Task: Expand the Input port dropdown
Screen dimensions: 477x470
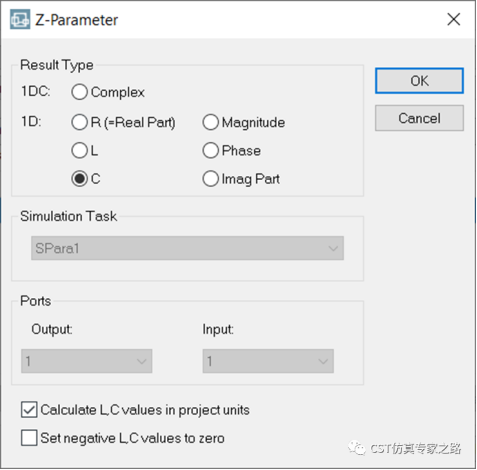Action: (x=268, y=361)
